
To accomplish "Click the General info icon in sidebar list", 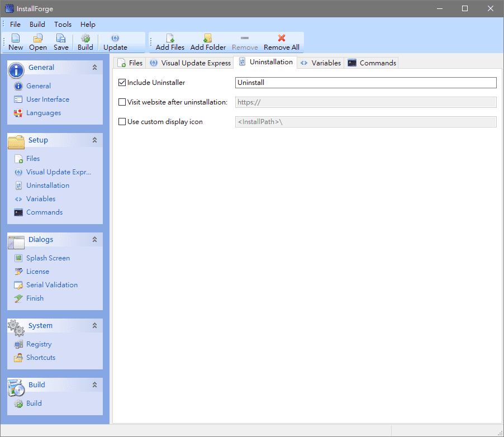I will 18,86.
